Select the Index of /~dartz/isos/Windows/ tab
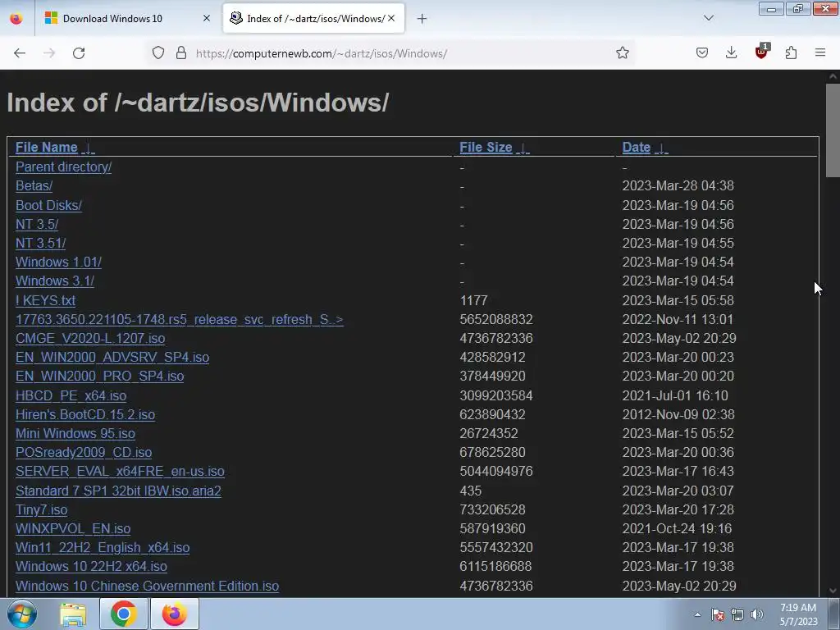 click(x=314, y=19)
